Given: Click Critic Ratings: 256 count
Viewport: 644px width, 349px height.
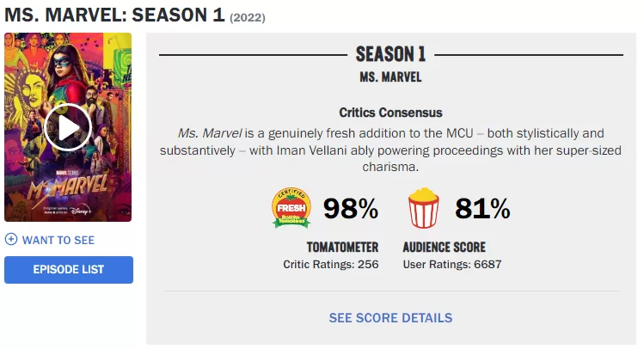Looking at the screenshot, I should pos(331,264).
